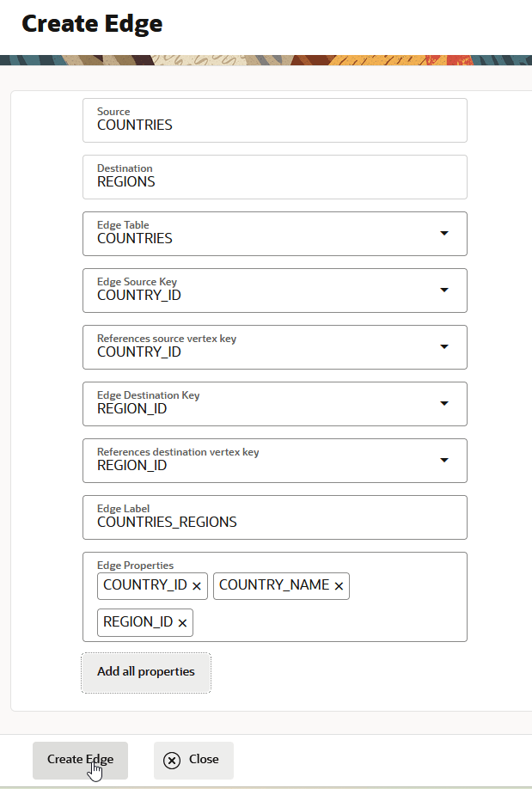The image size is (532, 789).
Task: Click the circled X icon beside Close
Action: (172, 760)
